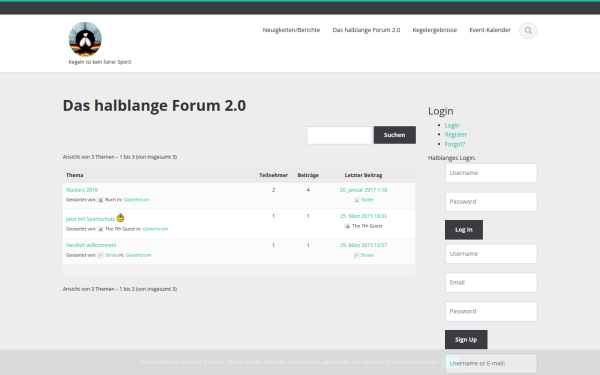Image resolution: width=600 pixels, height=375 pixels.
Task: Click the Log In button
Action: [x=464, y=230]
